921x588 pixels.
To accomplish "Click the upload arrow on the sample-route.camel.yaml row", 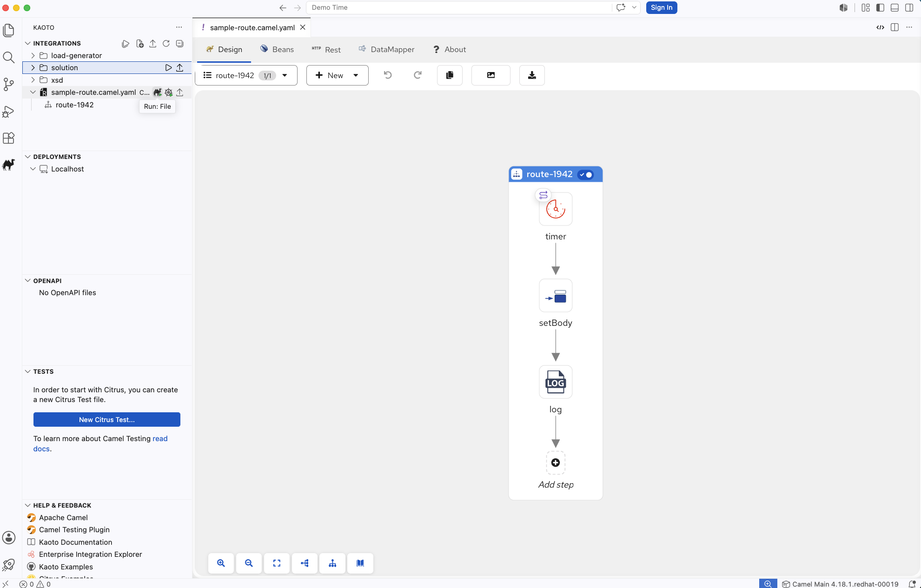I will pyautogui.click(x=180, y=92).
